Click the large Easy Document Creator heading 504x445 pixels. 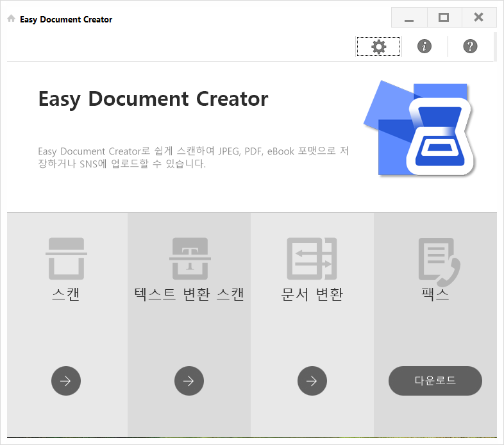pyautogui.click(x=153, y=99)
